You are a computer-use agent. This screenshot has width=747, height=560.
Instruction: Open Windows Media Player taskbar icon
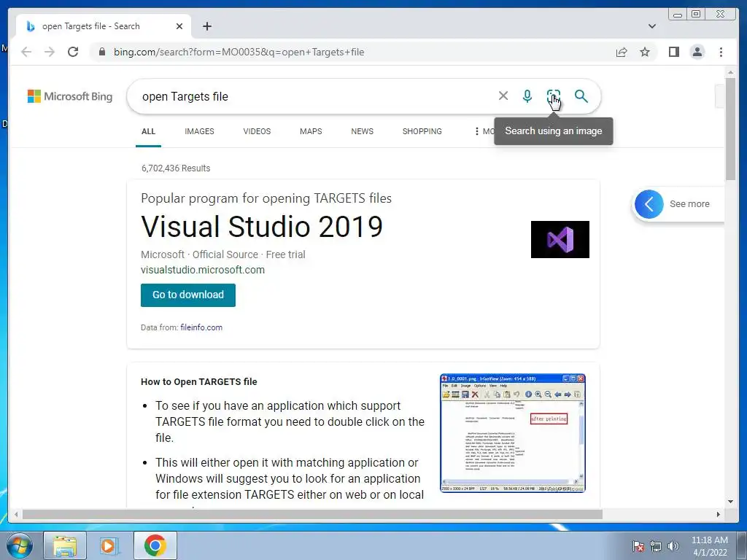pos(108,545)
